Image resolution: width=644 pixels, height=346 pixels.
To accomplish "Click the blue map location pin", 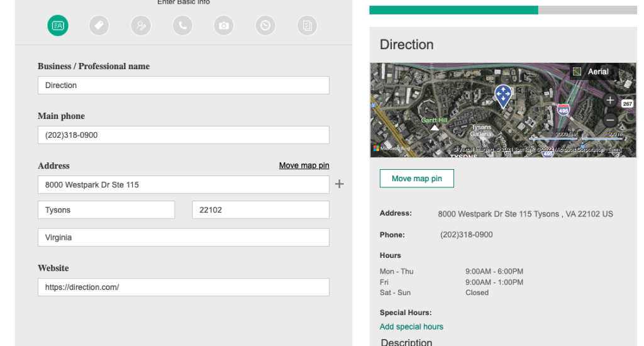I will pos(502,96).
